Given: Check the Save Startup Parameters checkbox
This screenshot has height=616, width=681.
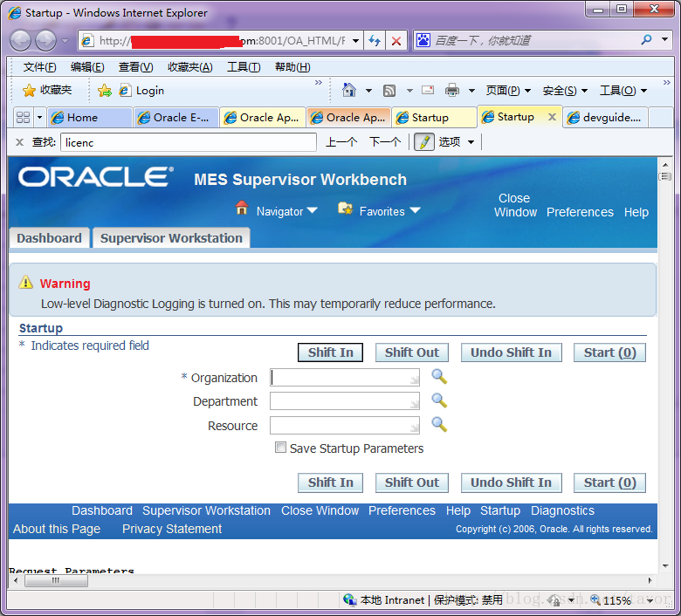Looking at the screenshot, I should [x=280, y=447].
